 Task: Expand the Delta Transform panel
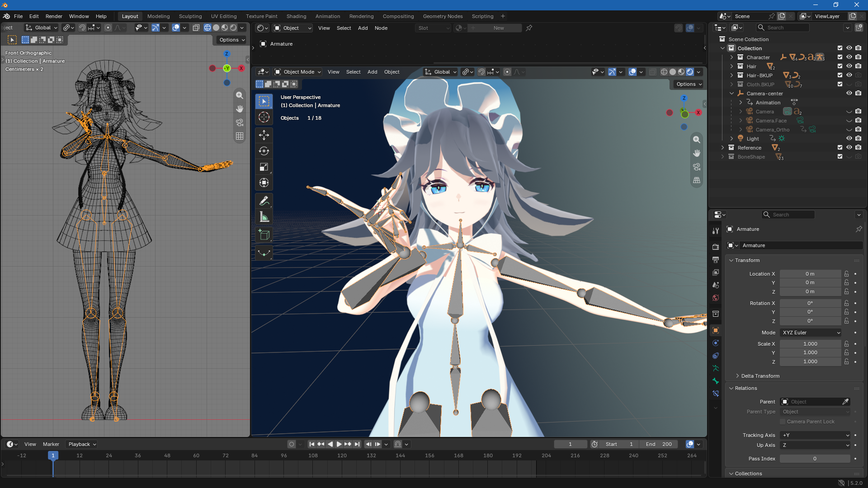point(760,376)
